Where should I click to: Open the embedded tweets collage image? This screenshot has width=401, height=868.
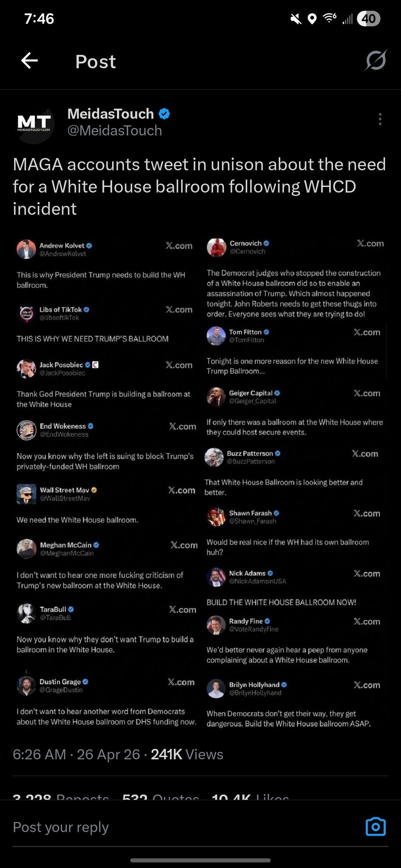point(200,482)
